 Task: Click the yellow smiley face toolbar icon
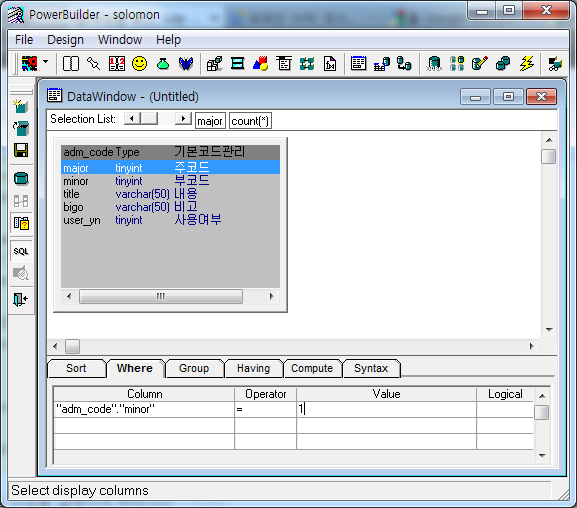[x=139, y=64]
